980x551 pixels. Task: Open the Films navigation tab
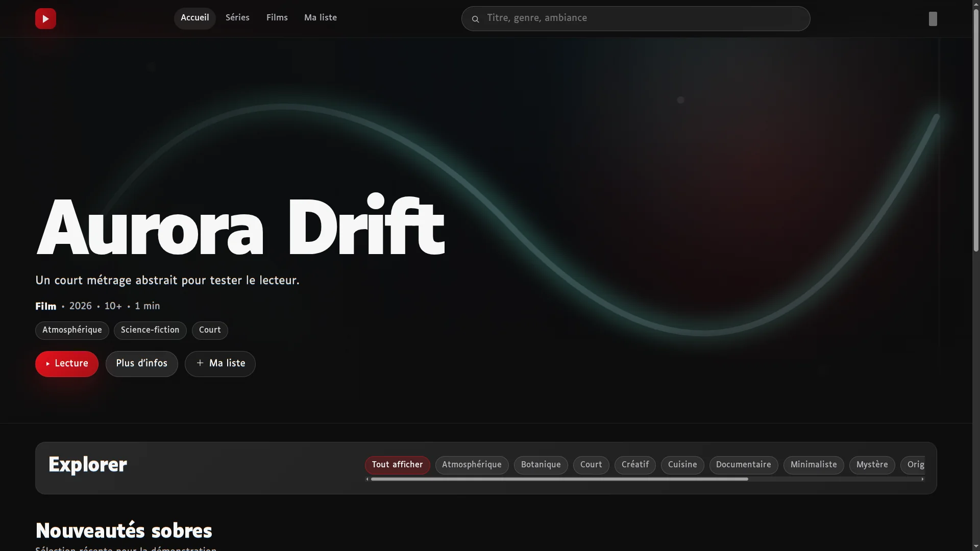(277, 18)
